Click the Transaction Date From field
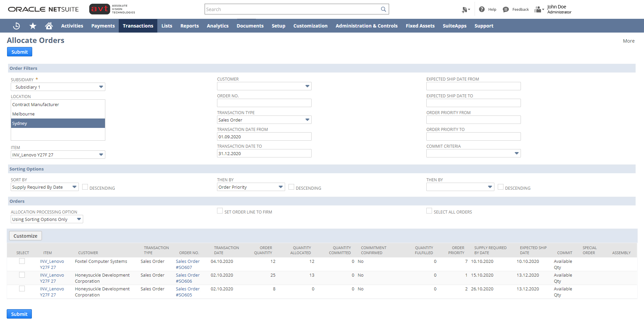The width and height of the screenshot is (644, 330). pyautogui.click(x=264, y=136)
